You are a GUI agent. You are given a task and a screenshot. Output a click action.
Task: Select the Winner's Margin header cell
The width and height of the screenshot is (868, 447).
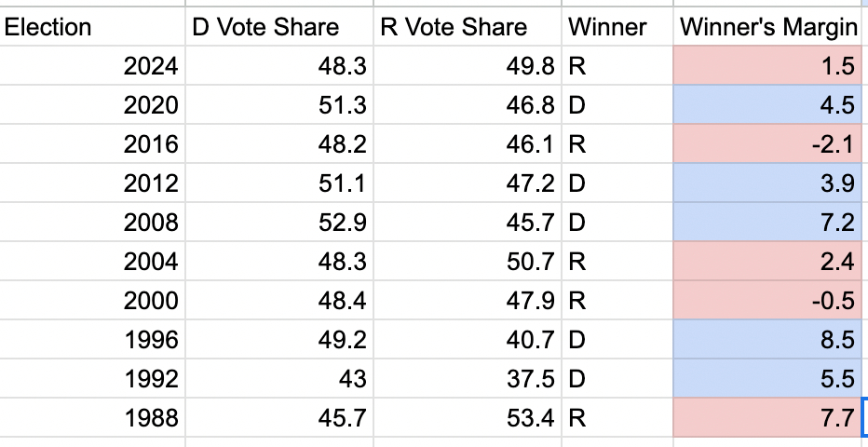[x=767, y=27]
